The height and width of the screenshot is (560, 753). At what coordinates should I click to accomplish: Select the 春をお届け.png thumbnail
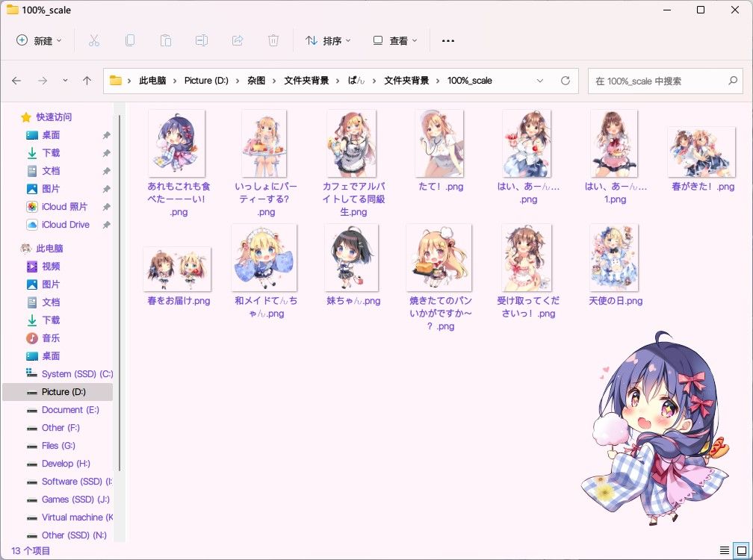(177, 270)
